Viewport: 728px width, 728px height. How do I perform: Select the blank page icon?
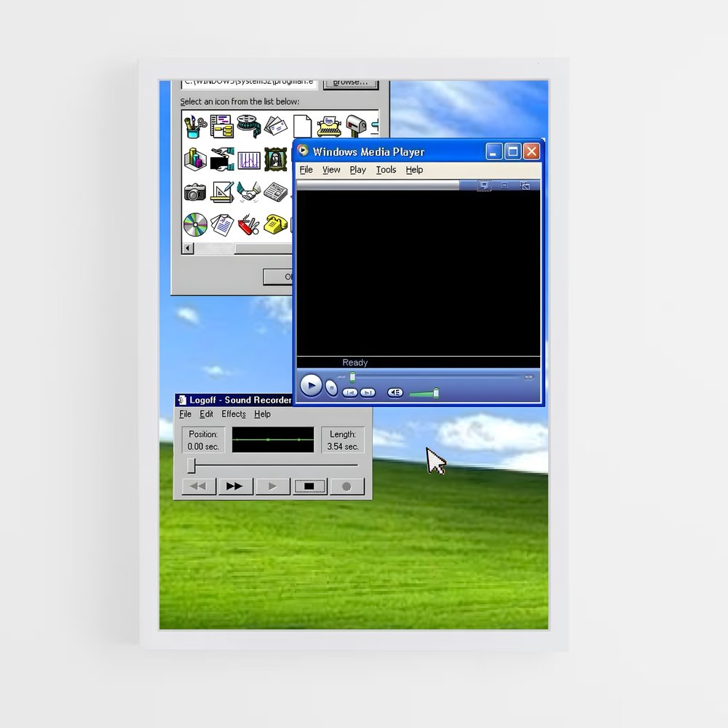click(x=302, y=126)
